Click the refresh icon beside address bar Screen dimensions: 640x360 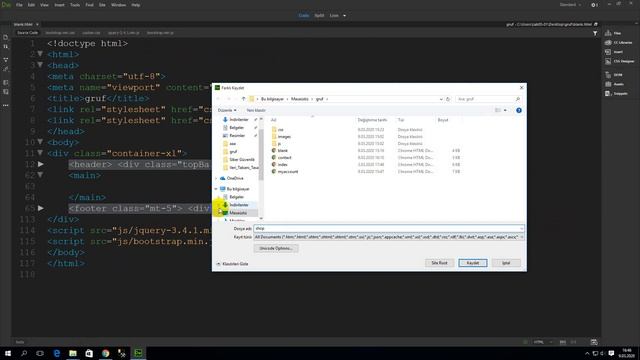[448, 99]
